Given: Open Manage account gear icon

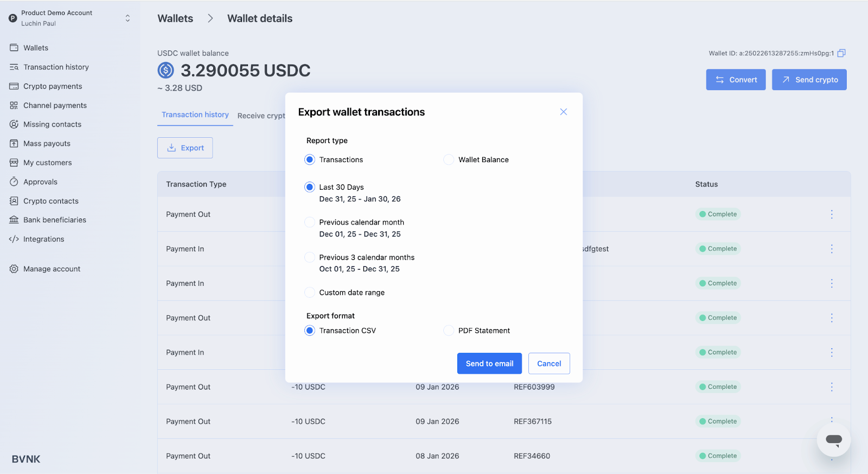Looking at the screenshot, I should (x=14, y=269).
